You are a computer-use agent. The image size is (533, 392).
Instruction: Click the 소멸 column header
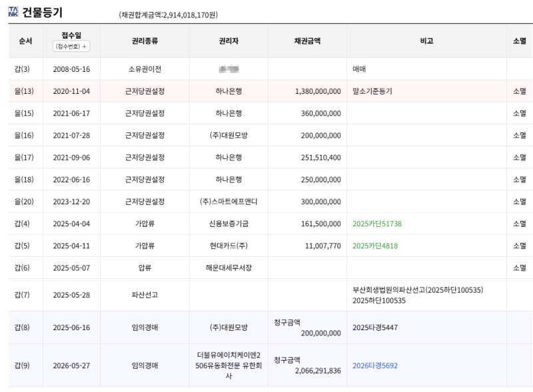pyautogui.click(x=520, y=41)
